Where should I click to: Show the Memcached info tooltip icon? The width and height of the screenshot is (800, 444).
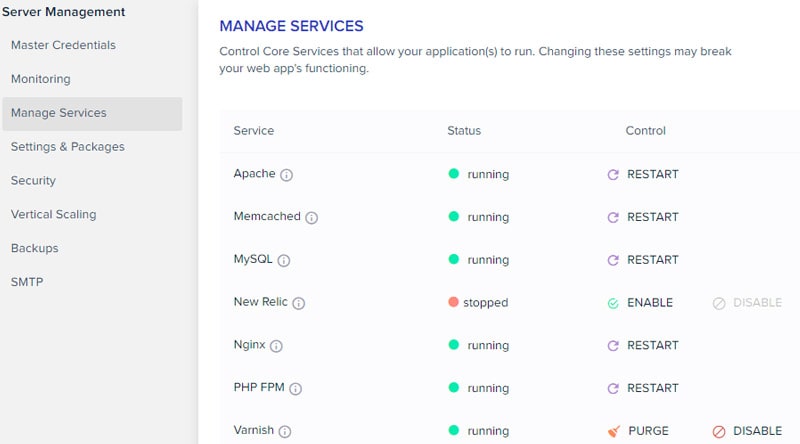[x=311, y=218]
